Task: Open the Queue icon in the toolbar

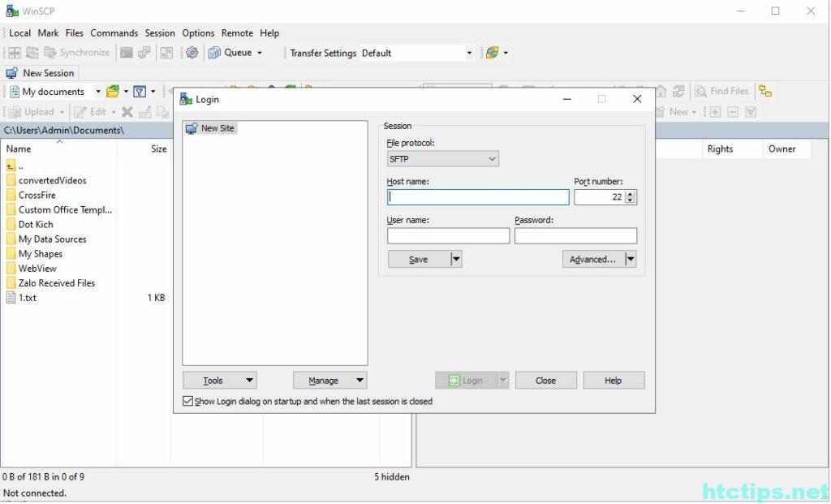Action: (x=214, y=53)
